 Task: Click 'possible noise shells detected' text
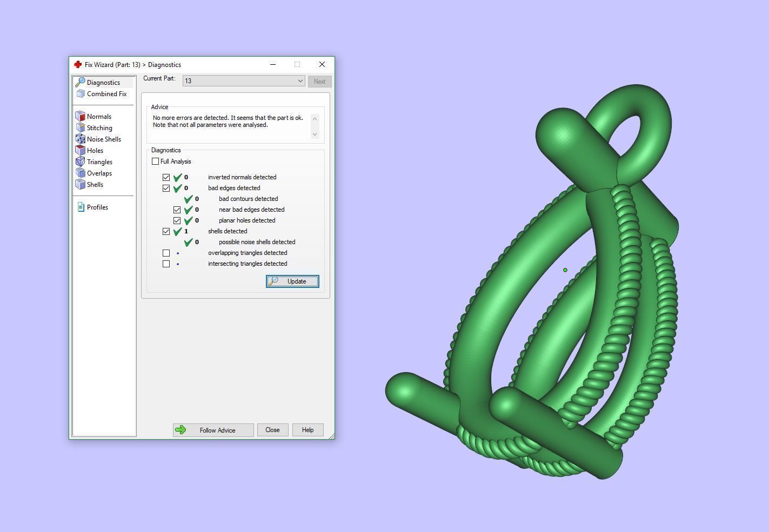[257, 242]
